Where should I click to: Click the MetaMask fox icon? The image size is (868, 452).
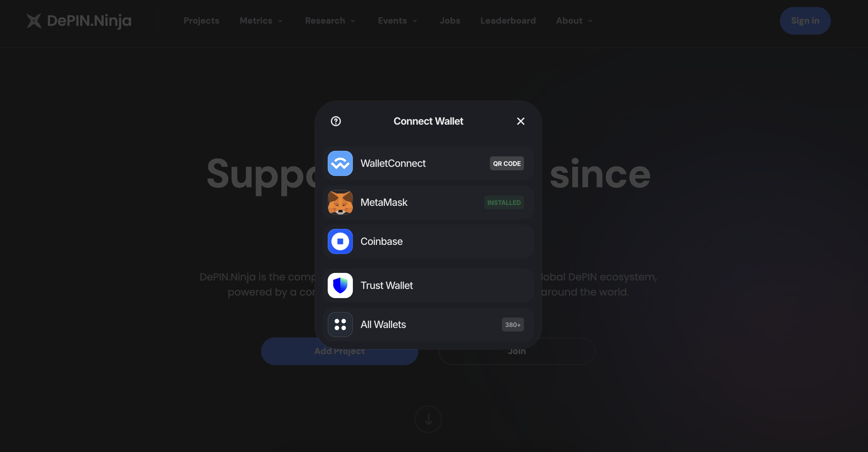(x=340, y=202)
